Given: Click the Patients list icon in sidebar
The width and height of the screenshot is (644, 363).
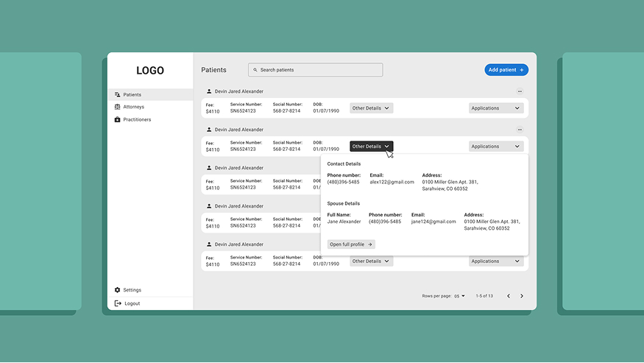Looking at the screenshot, I should click(118, 94).
